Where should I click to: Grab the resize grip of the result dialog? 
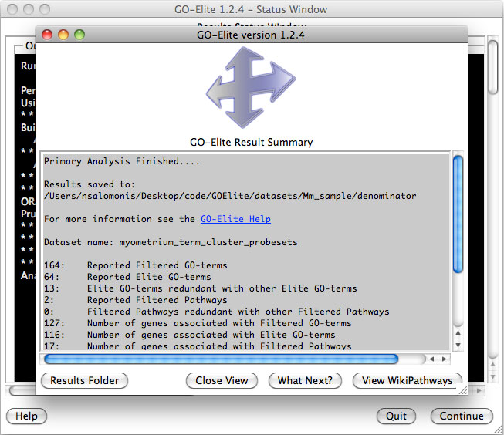462,389
